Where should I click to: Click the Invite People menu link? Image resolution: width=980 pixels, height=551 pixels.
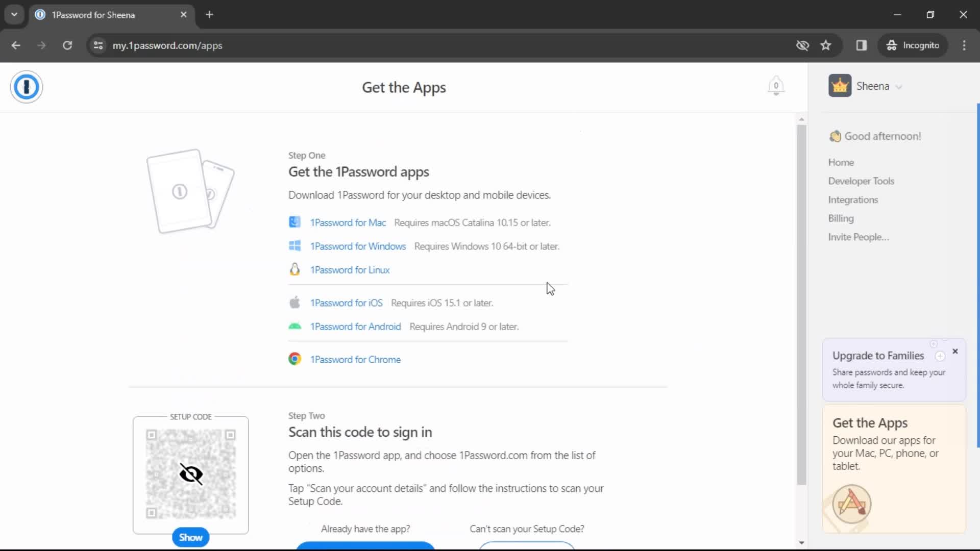pos(858,237)
